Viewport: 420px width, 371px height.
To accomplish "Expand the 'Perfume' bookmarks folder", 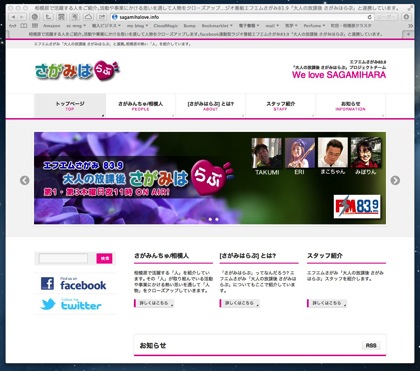I will pos(314,26).
